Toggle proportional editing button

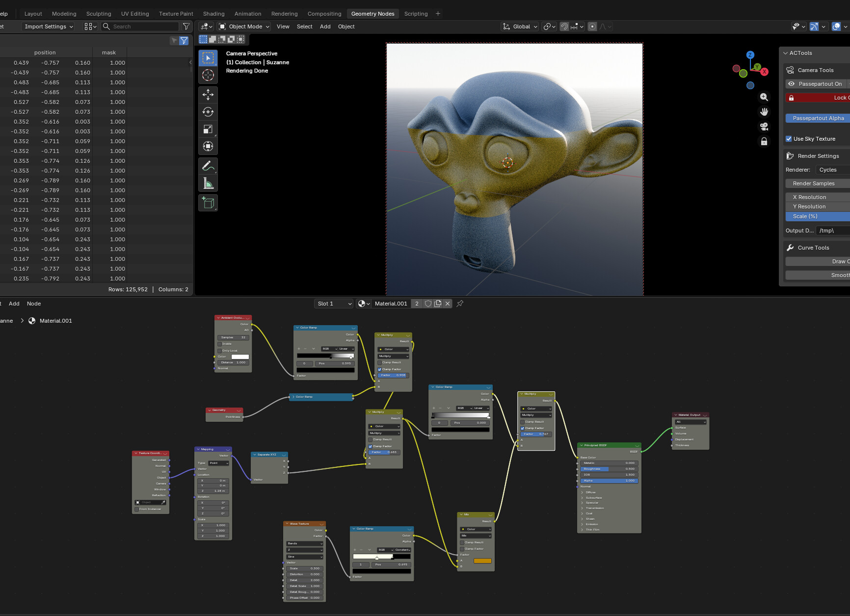point(592,26)
